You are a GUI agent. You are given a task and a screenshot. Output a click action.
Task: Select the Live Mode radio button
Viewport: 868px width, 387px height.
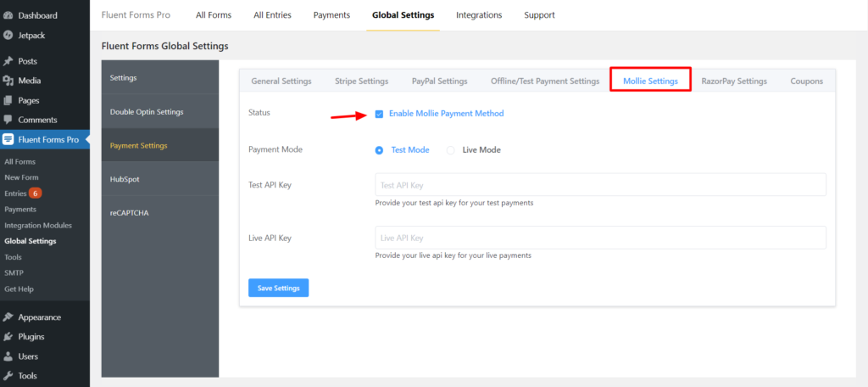(x=451, y=150)
